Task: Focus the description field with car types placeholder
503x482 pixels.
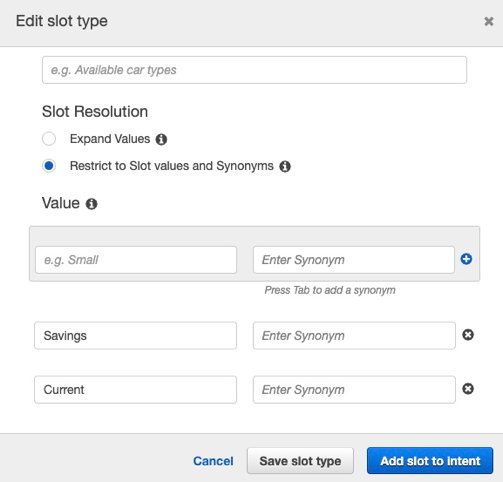Action: [254, 70]
